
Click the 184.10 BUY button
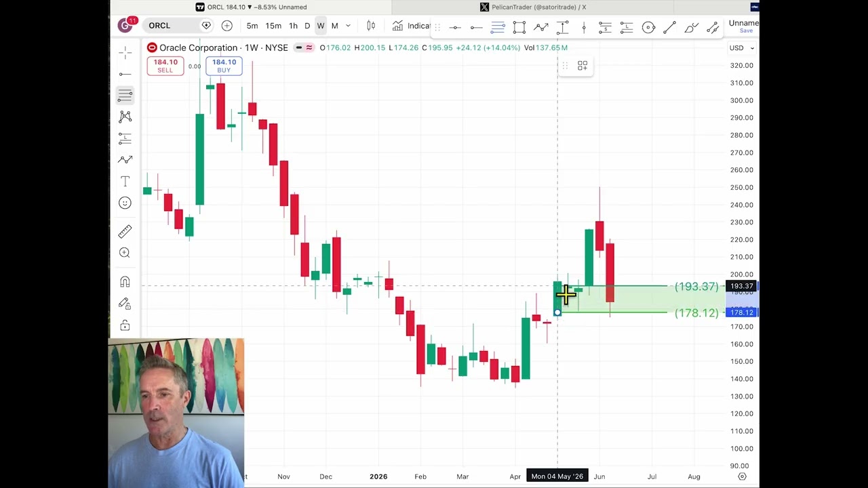click(x=224, y=66)
